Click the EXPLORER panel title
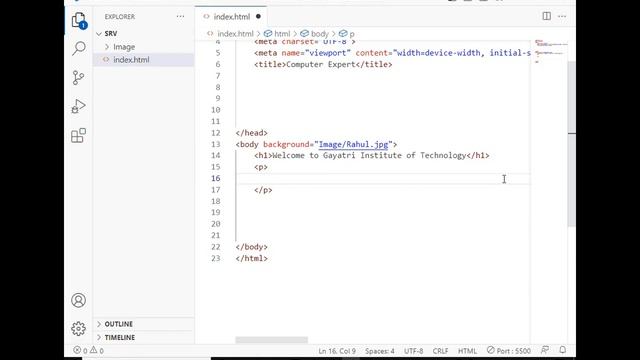 [120, 17]
